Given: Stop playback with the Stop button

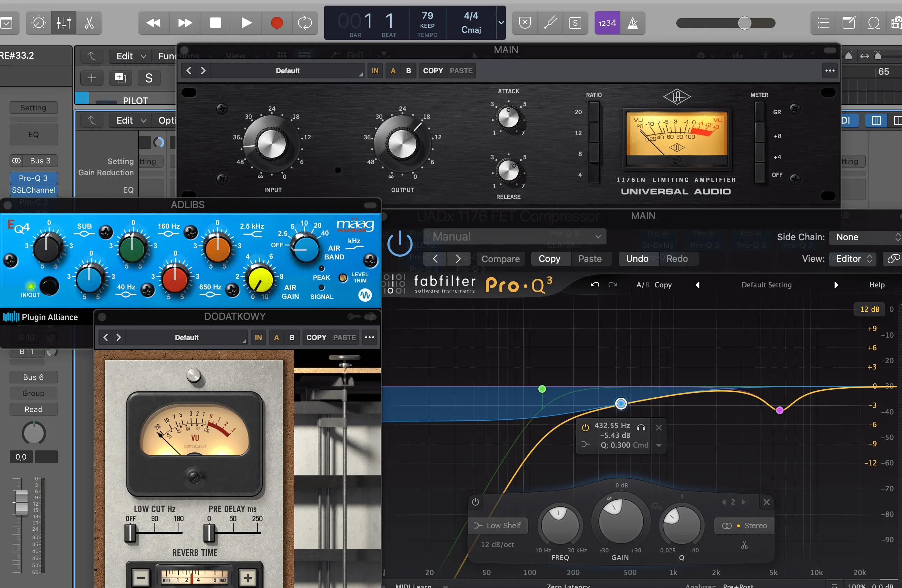Looking at the screenshot, I should tap(215, 23).
